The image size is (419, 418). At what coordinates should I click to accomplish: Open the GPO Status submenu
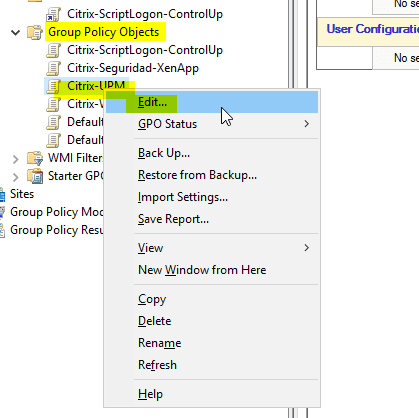[x=212, y=124]
